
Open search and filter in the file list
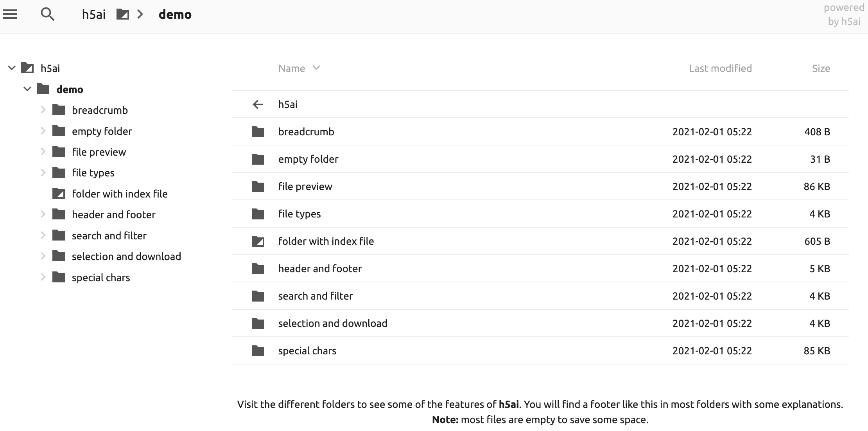[x=315, y=296]
